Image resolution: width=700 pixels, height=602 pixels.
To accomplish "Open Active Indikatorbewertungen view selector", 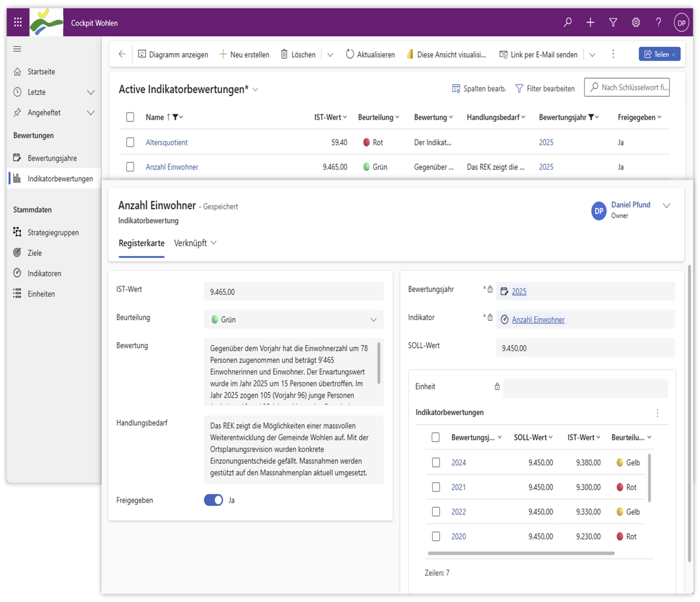I will tap(256, 89).
